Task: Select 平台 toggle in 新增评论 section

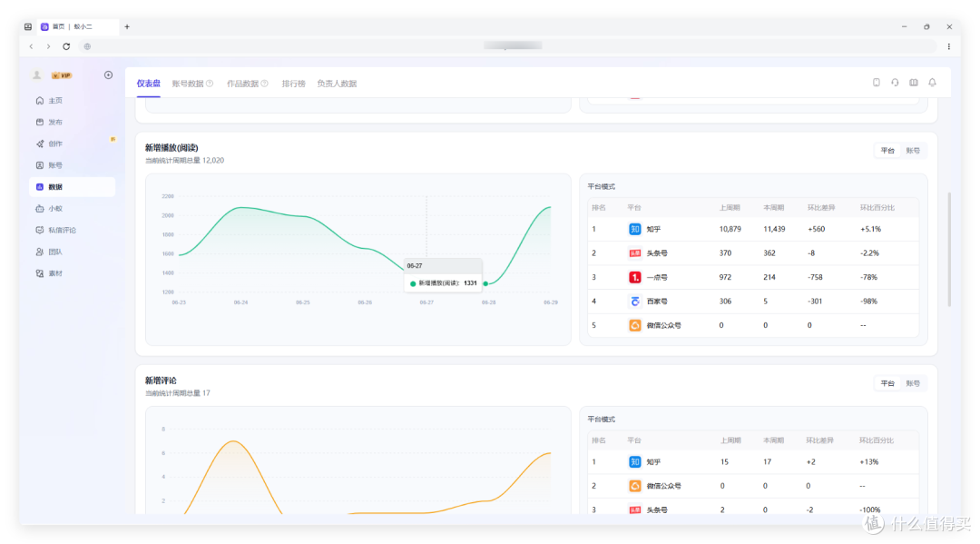Action: 887,383
